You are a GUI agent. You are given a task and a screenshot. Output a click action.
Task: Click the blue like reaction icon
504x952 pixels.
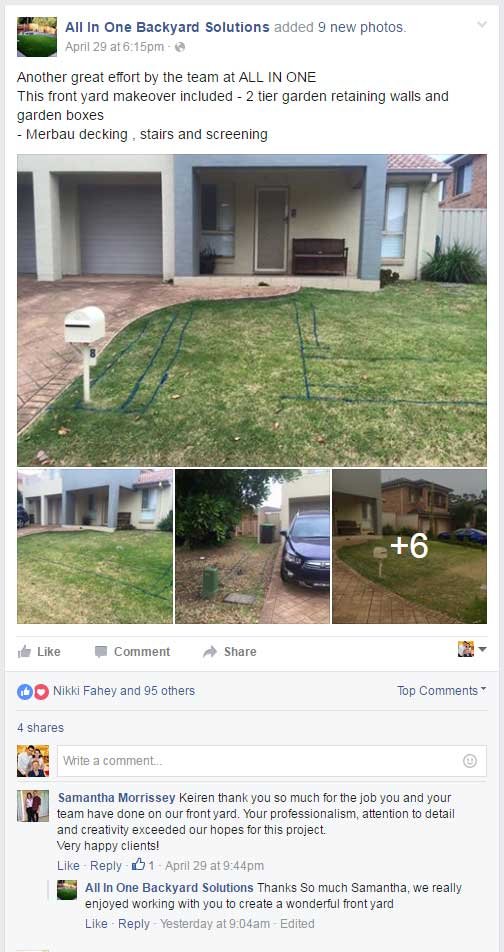point(25,691)
